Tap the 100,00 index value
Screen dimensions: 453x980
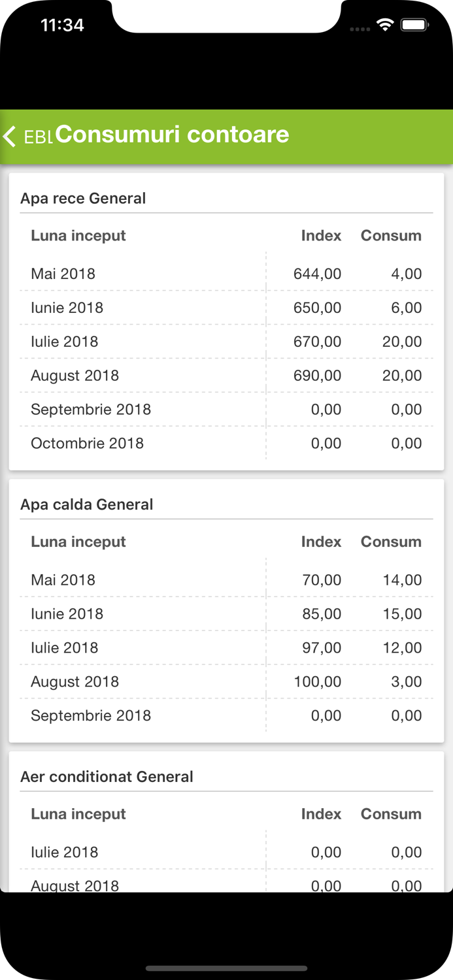[317, 682]
